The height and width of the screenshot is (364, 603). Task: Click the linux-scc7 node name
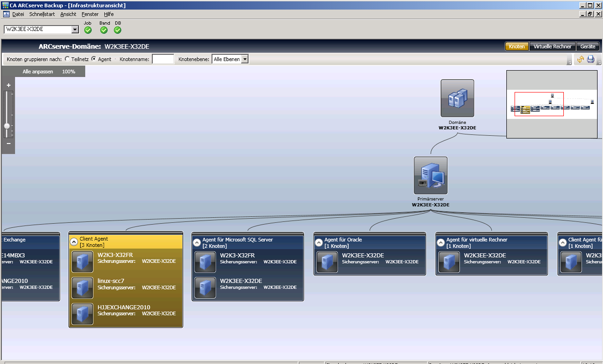click(111, 281)
